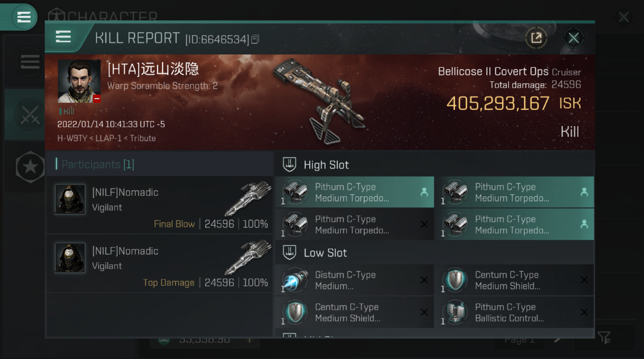Click the H-W9TY system location link
This screenshot has height=359, width=644.
pos(72,138)
